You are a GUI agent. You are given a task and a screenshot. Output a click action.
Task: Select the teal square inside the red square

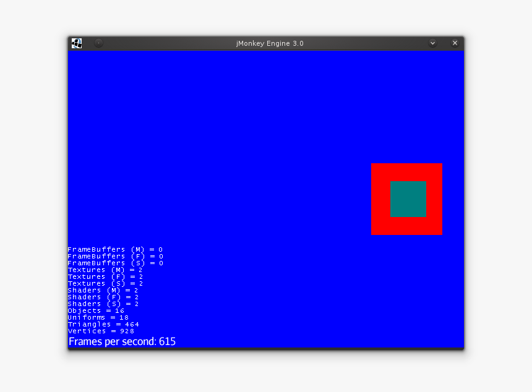pyautogui.click(x=408, y=200)
